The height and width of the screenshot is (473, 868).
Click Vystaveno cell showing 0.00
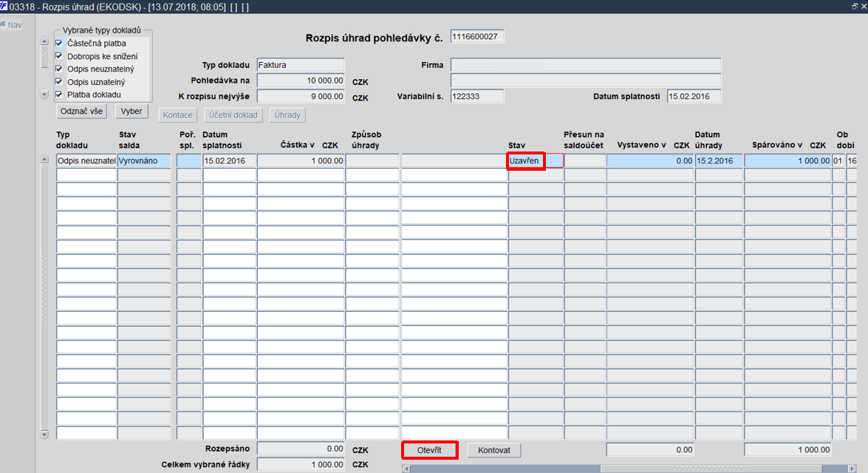click(650, 160)
